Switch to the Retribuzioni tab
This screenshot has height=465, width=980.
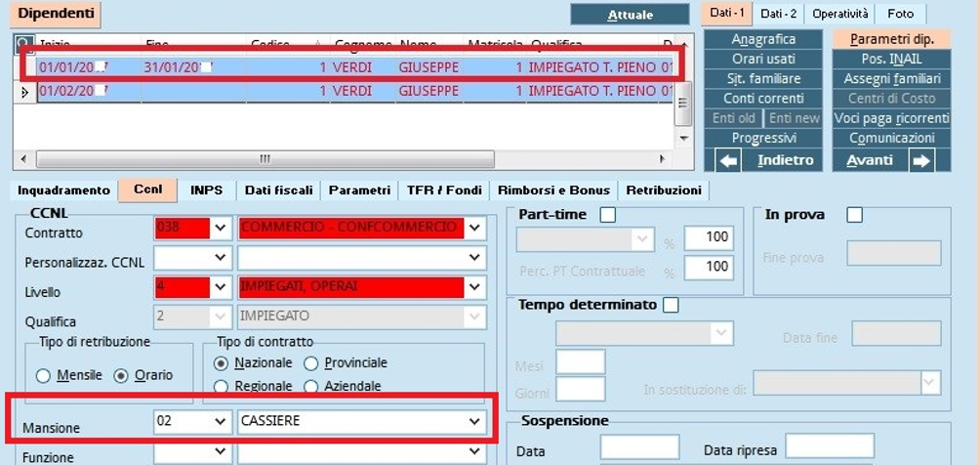(664, 190)
